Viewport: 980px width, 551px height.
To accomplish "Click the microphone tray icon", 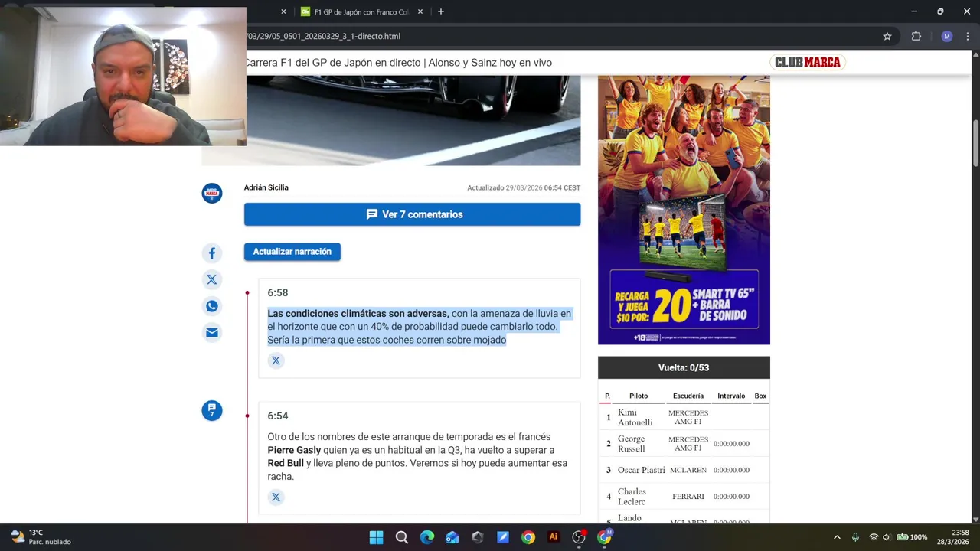I will 855,537.
